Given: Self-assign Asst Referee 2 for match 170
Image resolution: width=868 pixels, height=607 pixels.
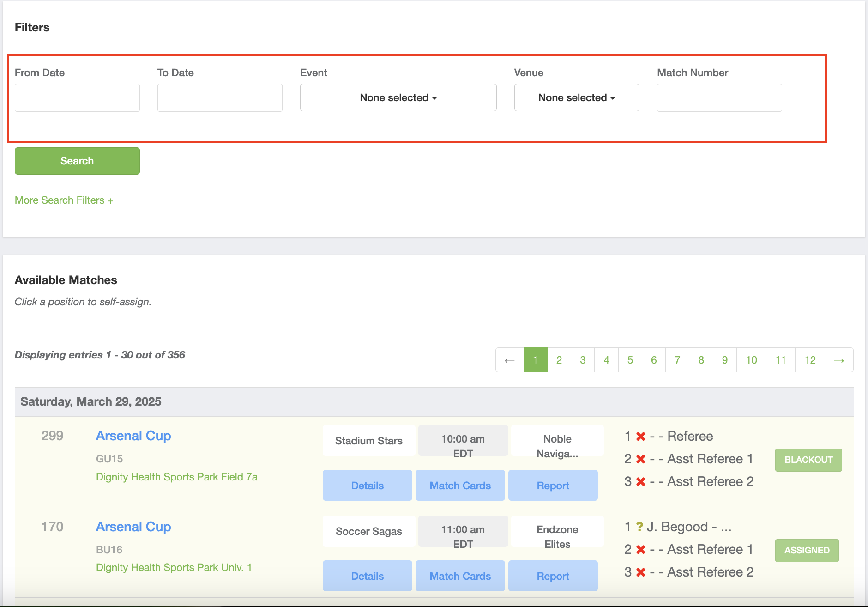Looking at the screenshot, I should (710, 572).
